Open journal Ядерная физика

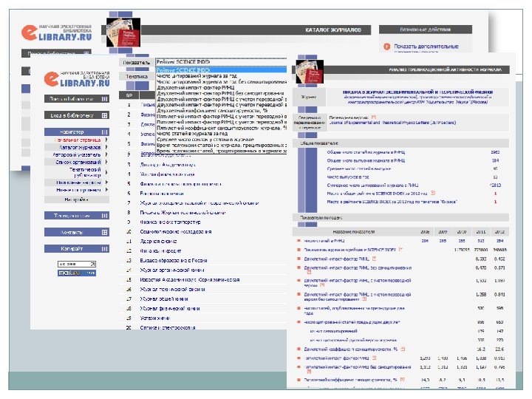click(158, 241)
